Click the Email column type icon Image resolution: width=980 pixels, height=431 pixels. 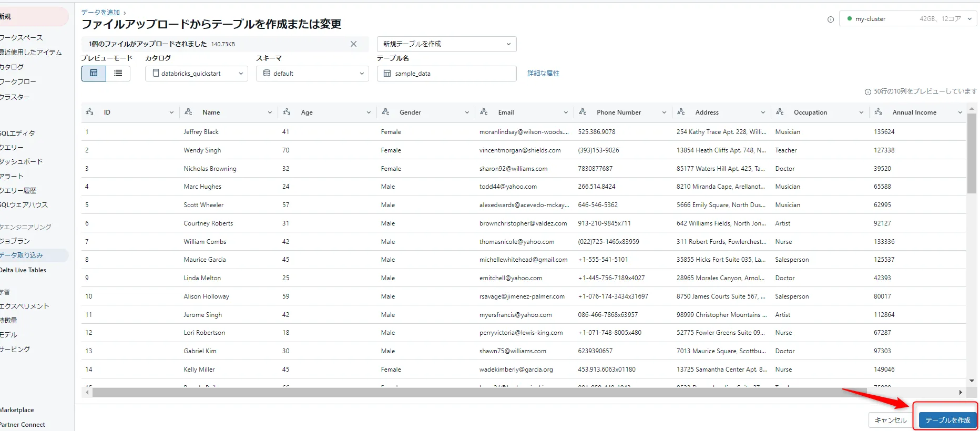484,112
